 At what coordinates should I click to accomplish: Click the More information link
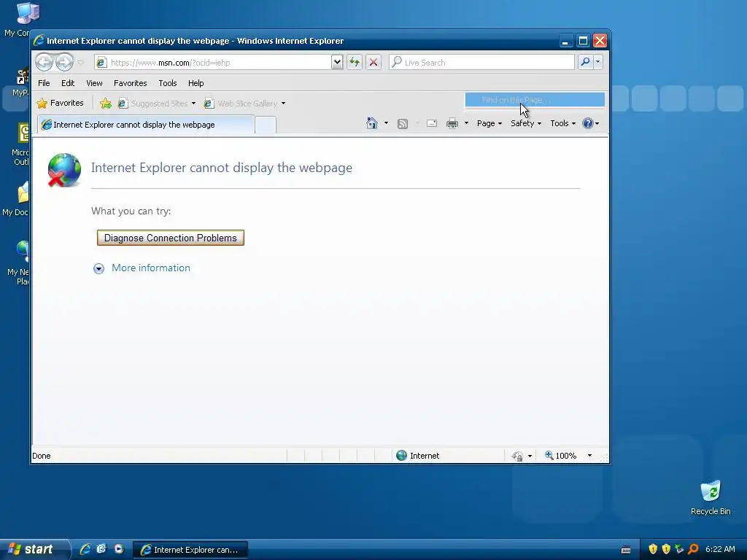(150, 268)
